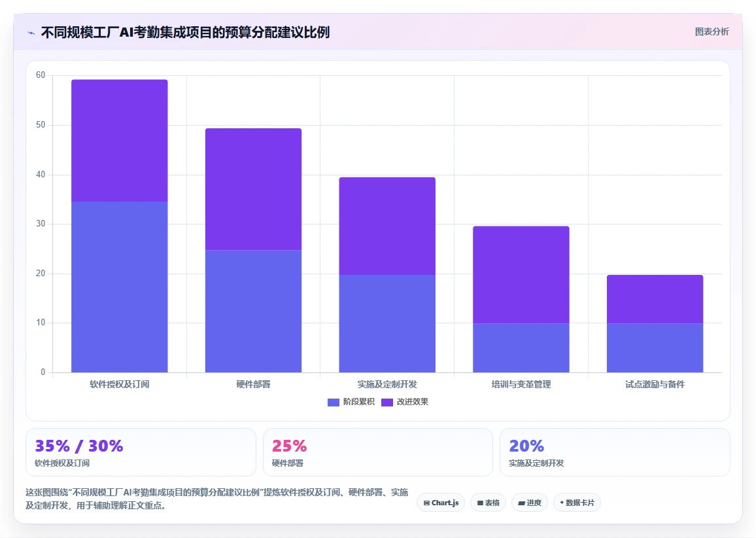
Task: Click the small blue icon beside the chart title
Action: pyautogui.click(x=31, y=33)
